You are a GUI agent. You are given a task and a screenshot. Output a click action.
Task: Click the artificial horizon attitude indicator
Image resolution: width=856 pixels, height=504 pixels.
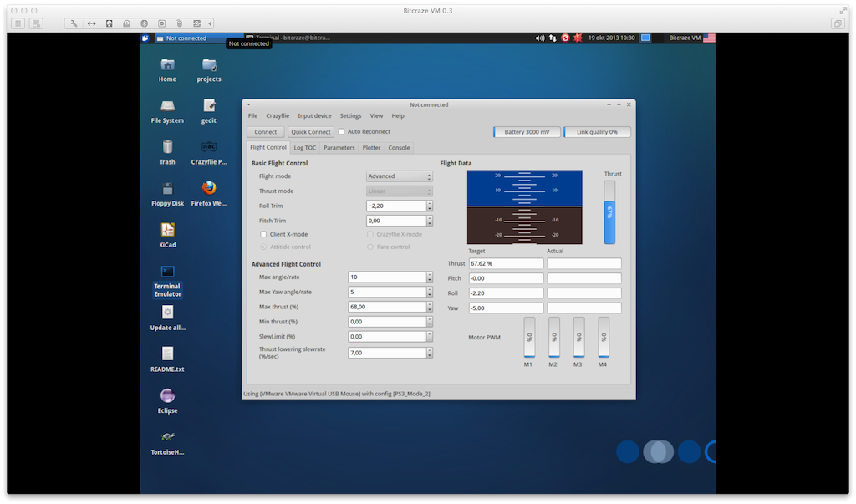click(525, 207)
